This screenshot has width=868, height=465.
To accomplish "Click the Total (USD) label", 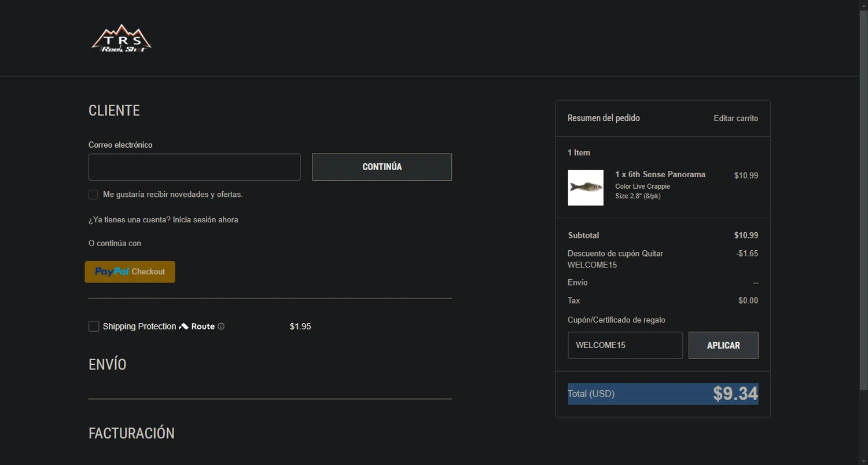I will point(591,394).
